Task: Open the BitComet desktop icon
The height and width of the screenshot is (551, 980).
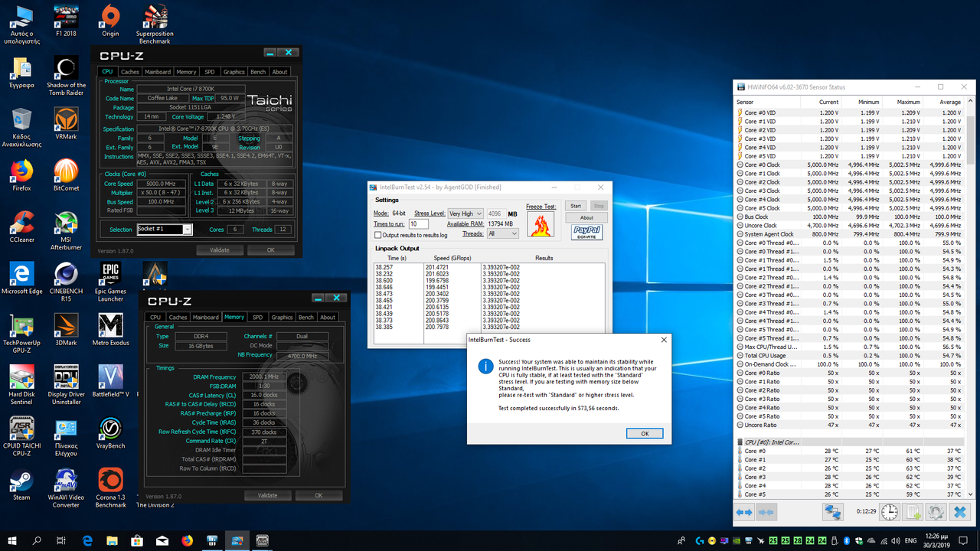Action: (x=66, y=174)
